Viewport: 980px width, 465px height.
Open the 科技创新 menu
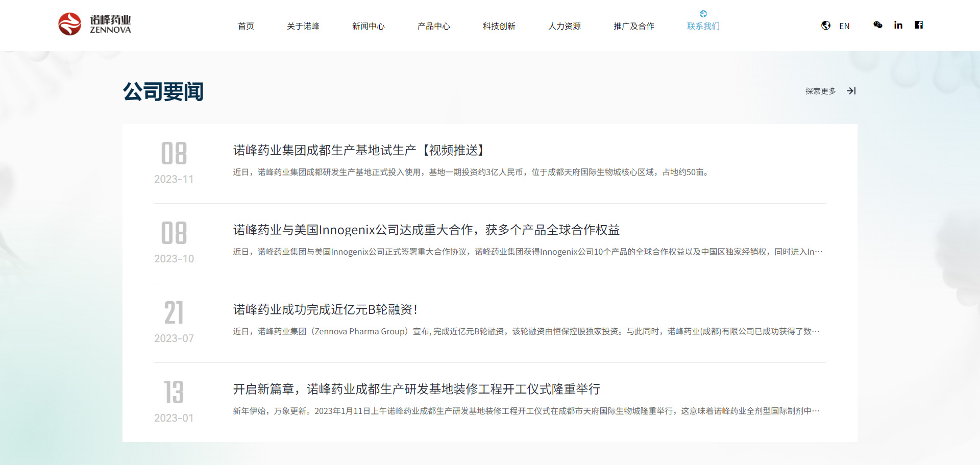[x=499, y=26]
